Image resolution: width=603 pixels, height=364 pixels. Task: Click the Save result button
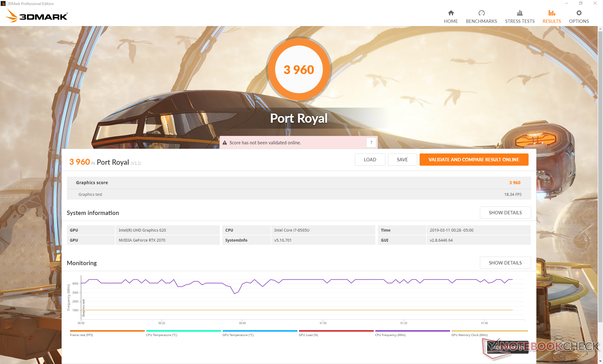[402, 160]
